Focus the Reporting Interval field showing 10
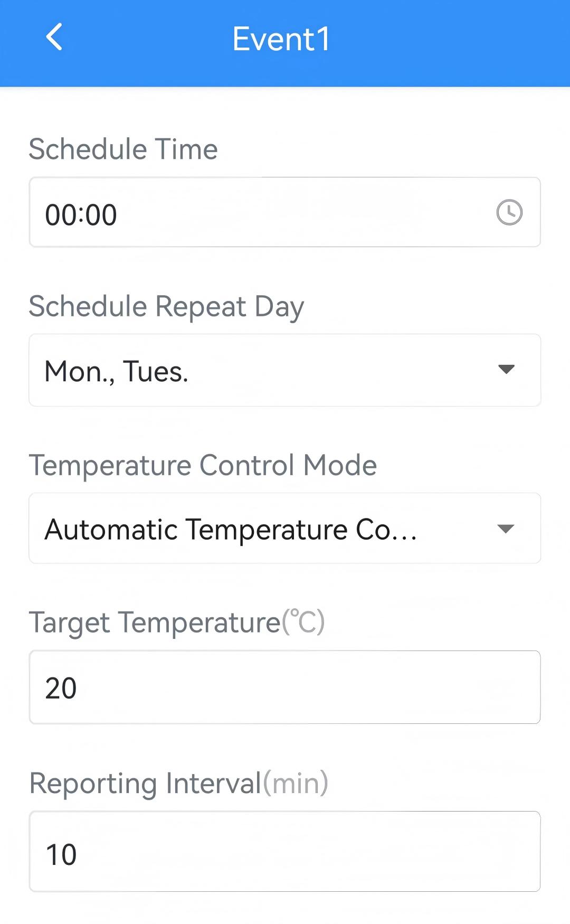 tap(61, 854)
